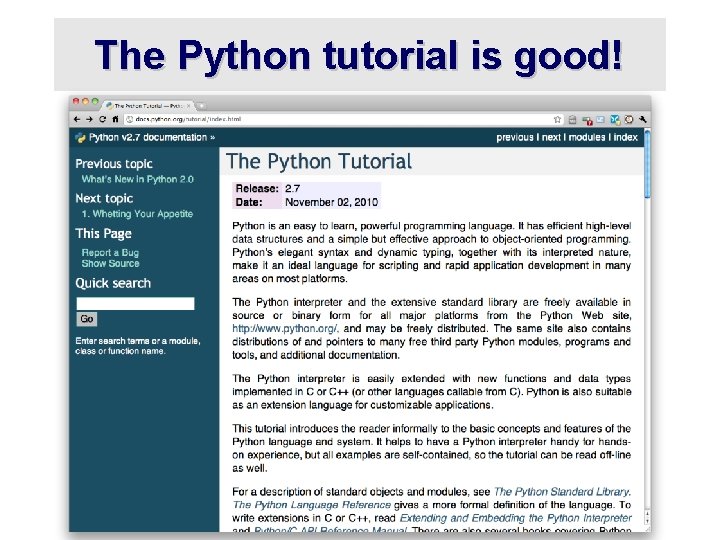
Task: Click the blue puzzle extension icon
Action: pos(615,120)
